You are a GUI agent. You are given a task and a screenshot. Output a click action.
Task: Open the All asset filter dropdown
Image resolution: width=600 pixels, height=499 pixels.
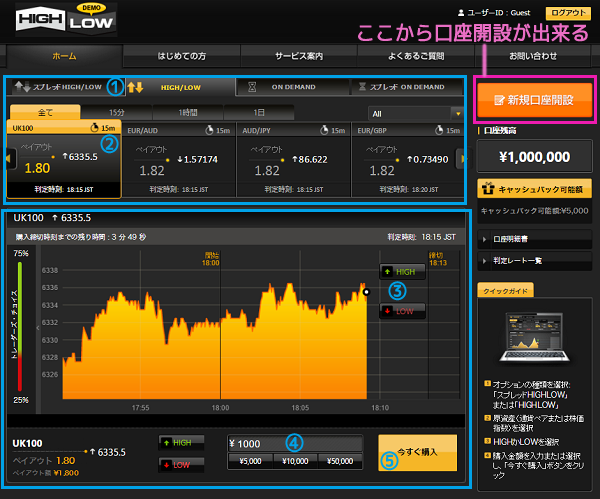click(416, 114)
